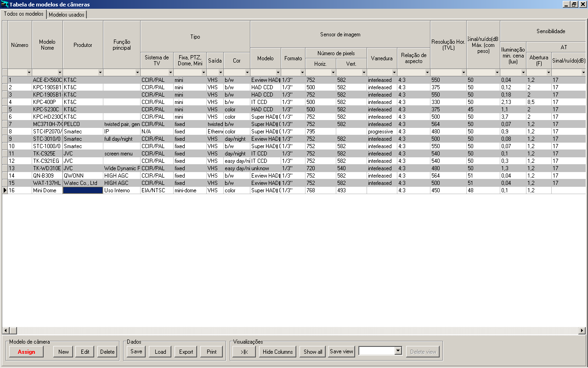
Task: Click the mini-dome type cell
Action: pyautogui.click(x=190, y=190)
